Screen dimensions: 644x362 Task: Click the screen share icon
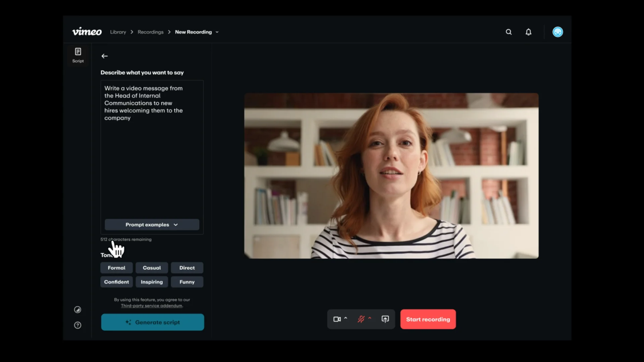tap(385, 319)
